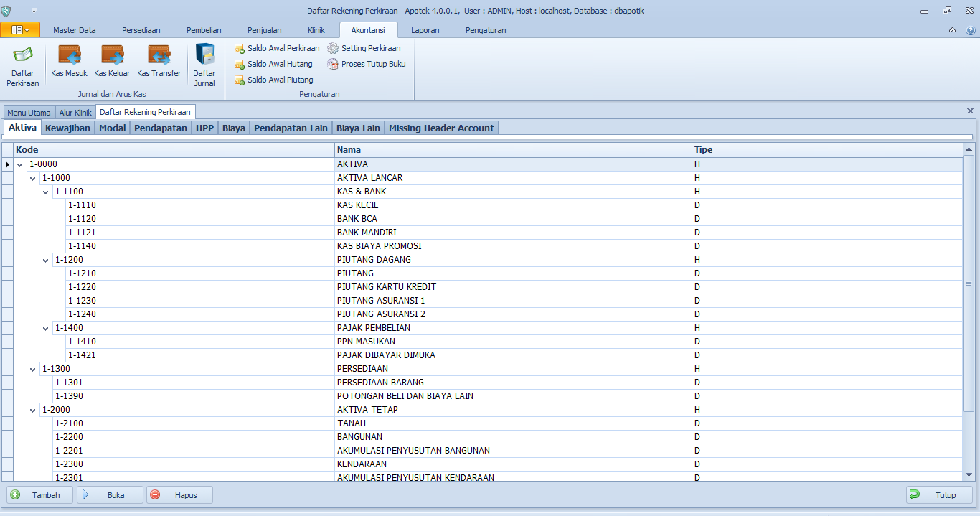Collapse the 1-1200 PIUTANG DAGANG node
The height and width of the screenshot is (516, 980).
[x=46, y=261]
